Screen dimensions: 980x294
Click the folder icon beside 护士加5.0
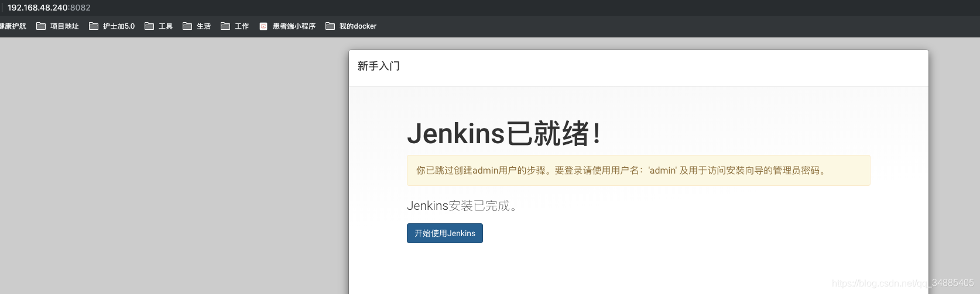94,26
